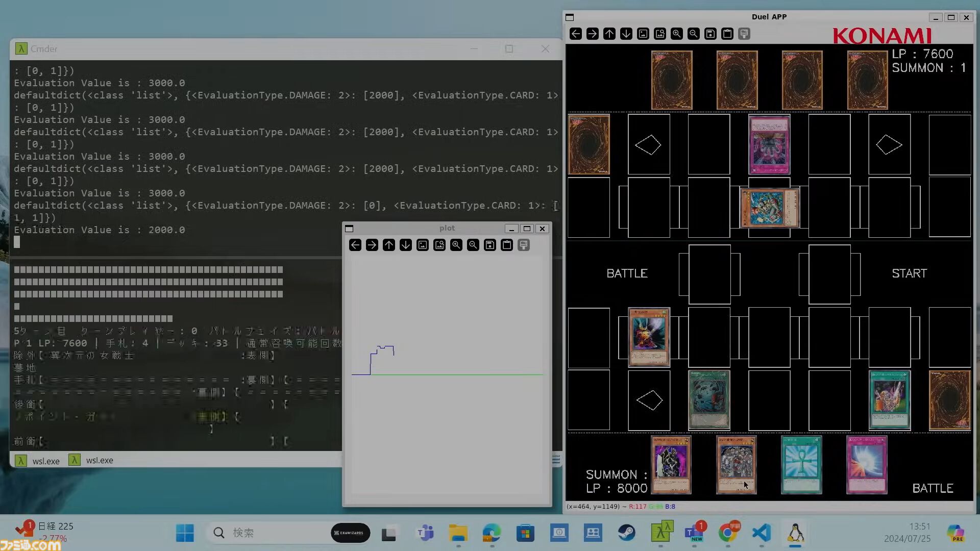Zoom out on the Duel APP image
980x551 pixels.
[x=694, y=34]
